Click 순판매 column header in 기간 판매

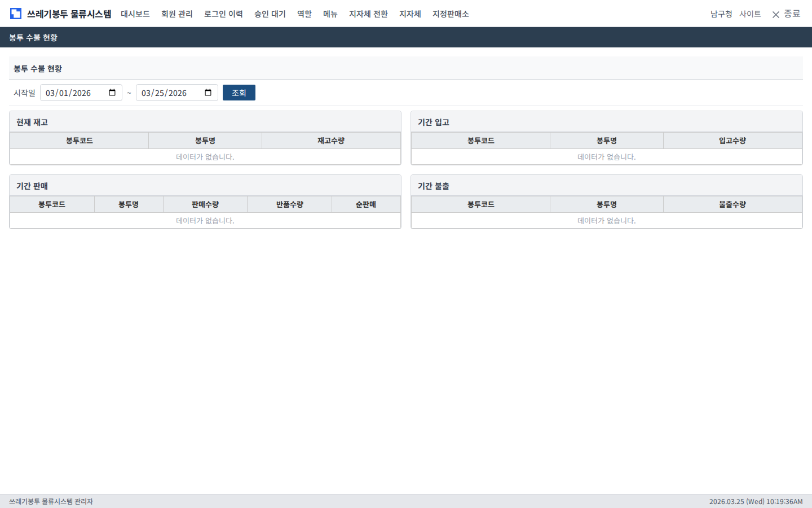point(366,204)
